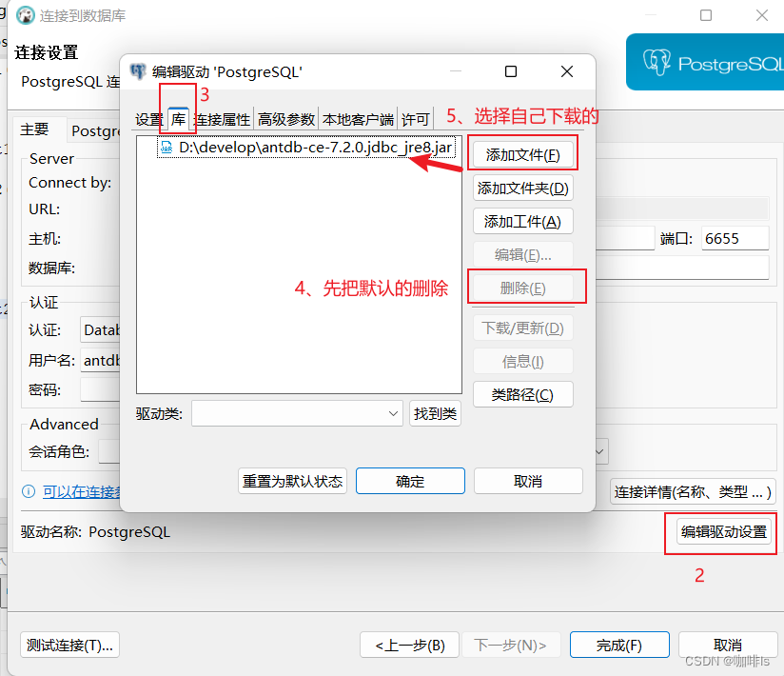Click 找到类 button
The height and width of the screenshot is (676, 784).
[435, 414]
